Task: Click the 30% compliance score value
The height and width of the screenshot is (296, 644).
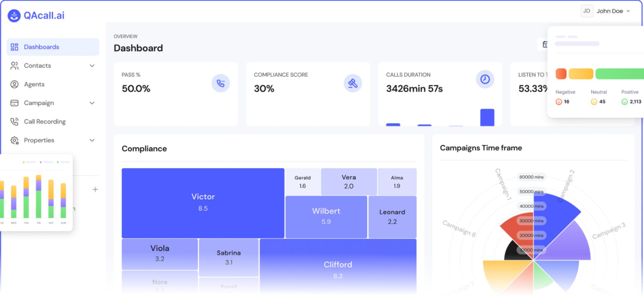Action: click(x=264, y=89)
